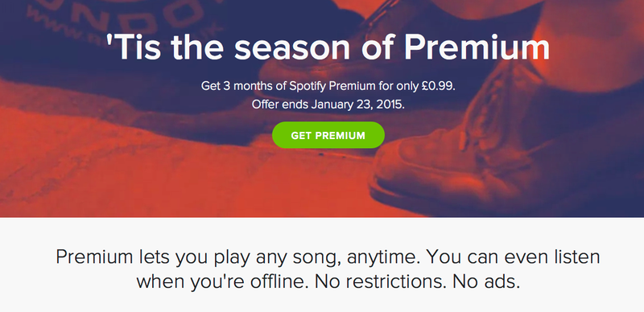Click "You can even listen" in the paragraph
Screen dimensions: 644x312
(x=513, y=257)
